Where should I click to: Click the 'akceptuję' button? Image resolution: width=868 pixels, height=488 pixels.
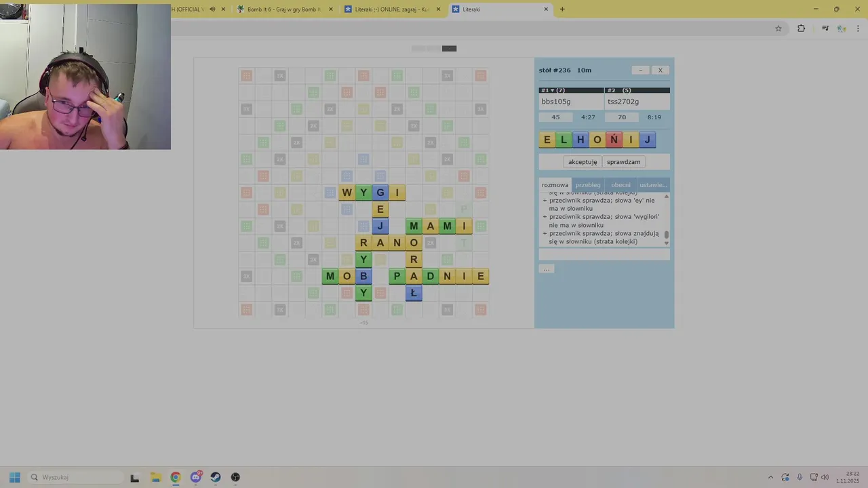coord(583,162)
